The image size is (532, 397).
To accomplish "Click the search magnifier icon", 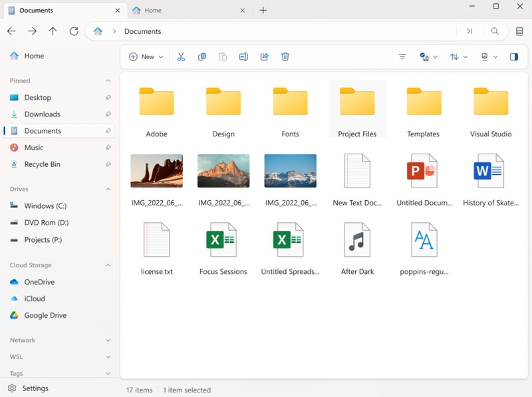I will click(x=495, y=31).
